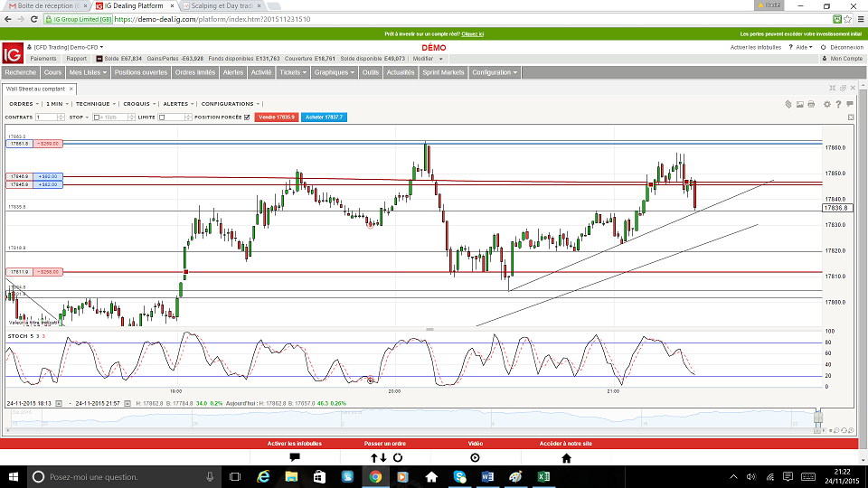Expand the Tickets menu
This screenshot has height=488, width=868.
tap(293, 72)
